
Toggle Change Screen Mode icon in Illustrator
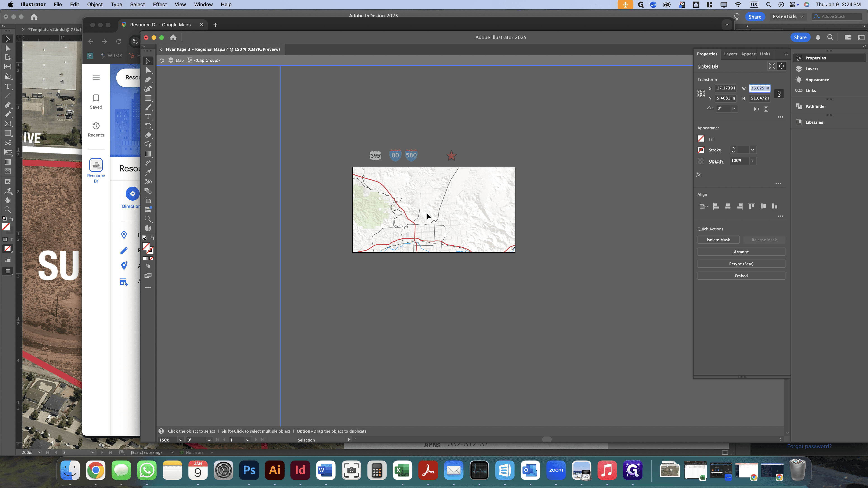[x=148, y=275]
